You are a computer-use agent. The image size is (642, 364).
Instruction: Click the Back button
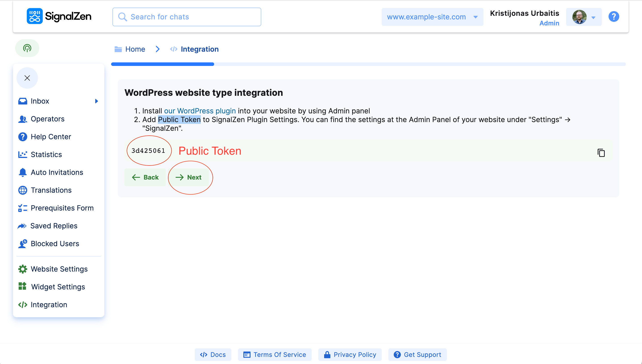[x=145, y=177]
